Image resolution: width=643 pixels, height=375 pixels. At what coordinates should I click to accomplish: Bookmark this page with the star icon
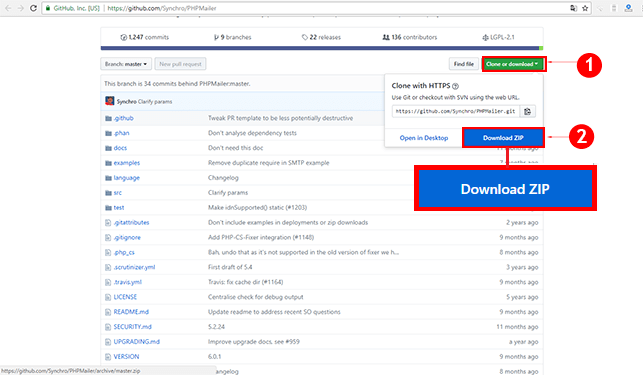585,8
